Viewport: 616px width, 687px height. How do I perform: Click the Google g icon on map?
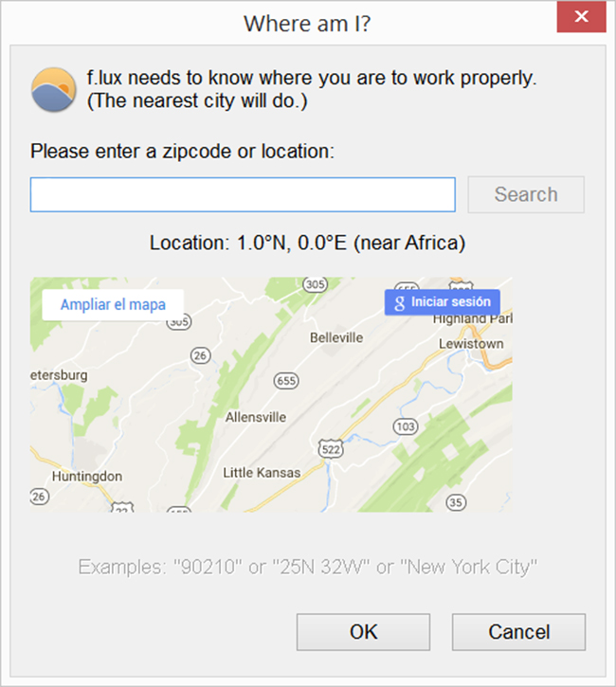click(x=399, y=302)
